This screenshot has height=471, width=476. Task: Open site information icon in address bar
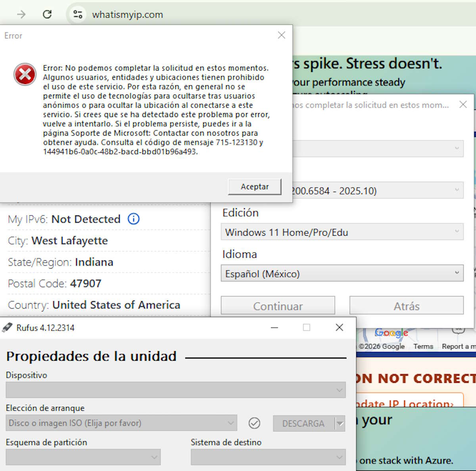[78, 15]
